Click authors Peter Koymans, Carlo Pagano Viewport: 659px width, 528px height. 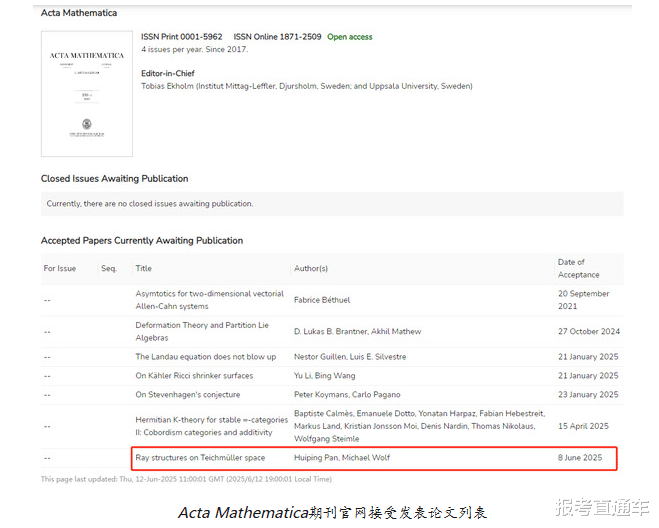pos(347,395)
